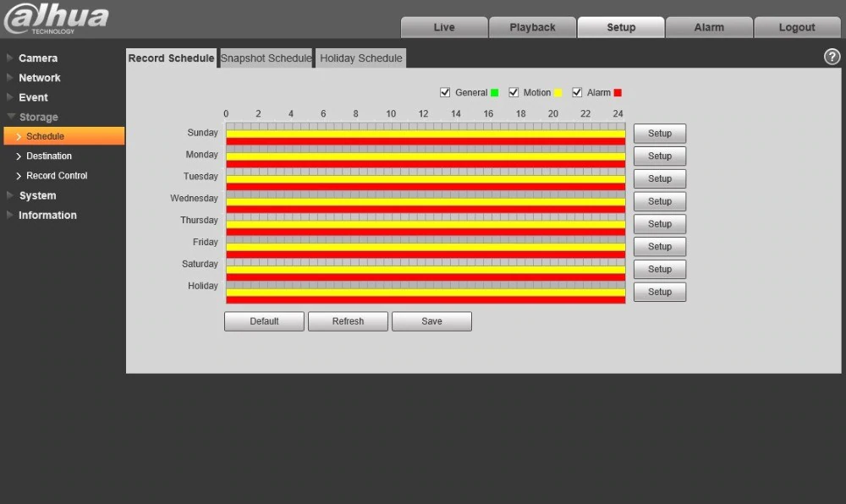Expand the Event menu section
This screenshot has height=504, width=846.
34,97
